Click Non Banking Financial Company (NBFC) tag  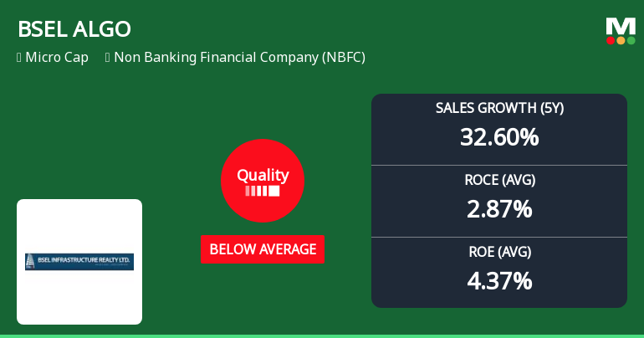click(x=239, y=58)
